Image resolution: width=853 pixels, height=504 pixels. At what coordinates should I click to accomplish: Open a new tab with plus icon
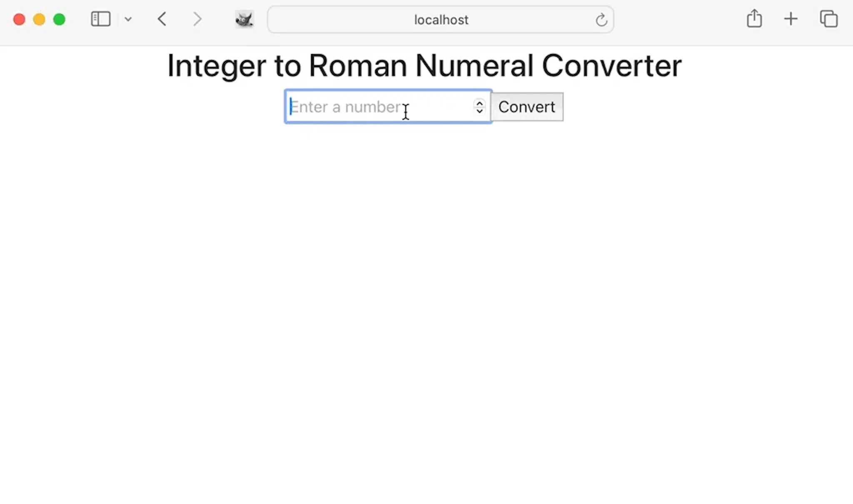(x=791, y=19)
